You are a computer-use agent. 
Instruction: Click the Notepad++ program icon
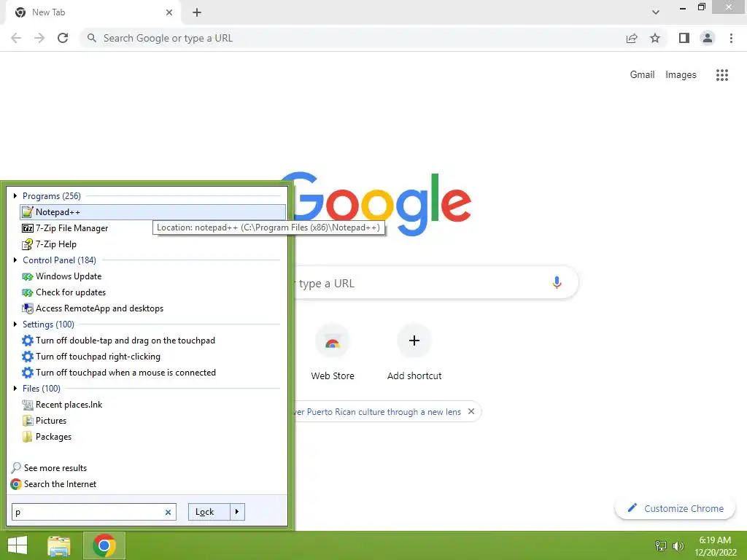28,212
